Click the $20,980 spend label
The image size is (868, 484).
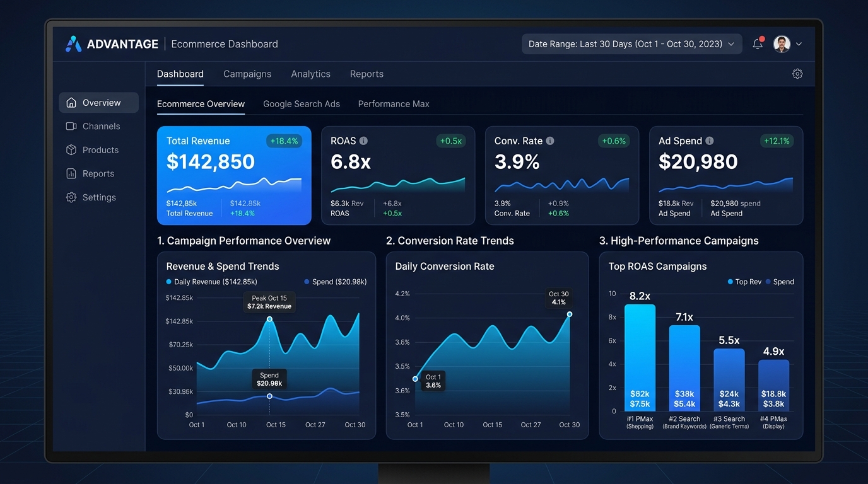click(x=736, y=204)
